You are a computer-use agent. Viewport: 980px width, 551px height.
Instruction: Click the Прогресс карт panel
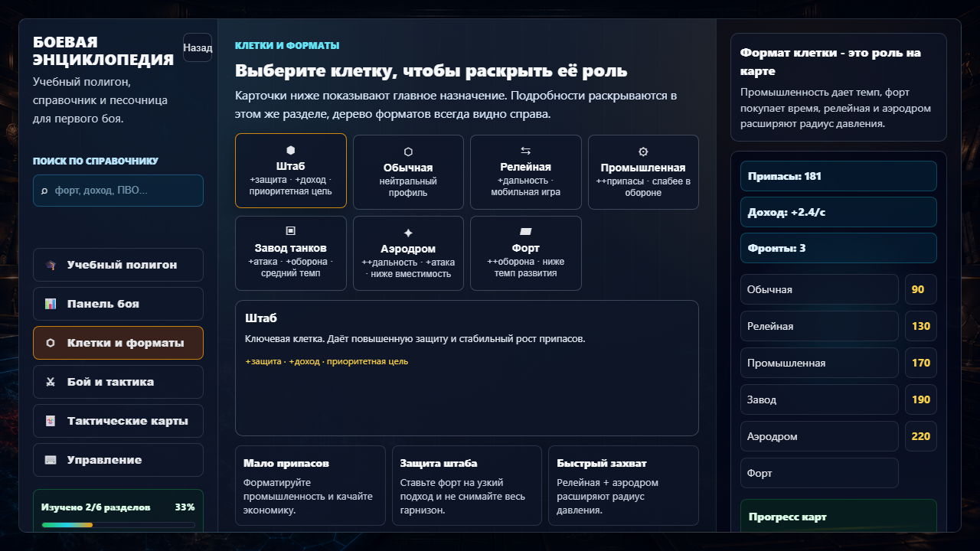point(838,516)
